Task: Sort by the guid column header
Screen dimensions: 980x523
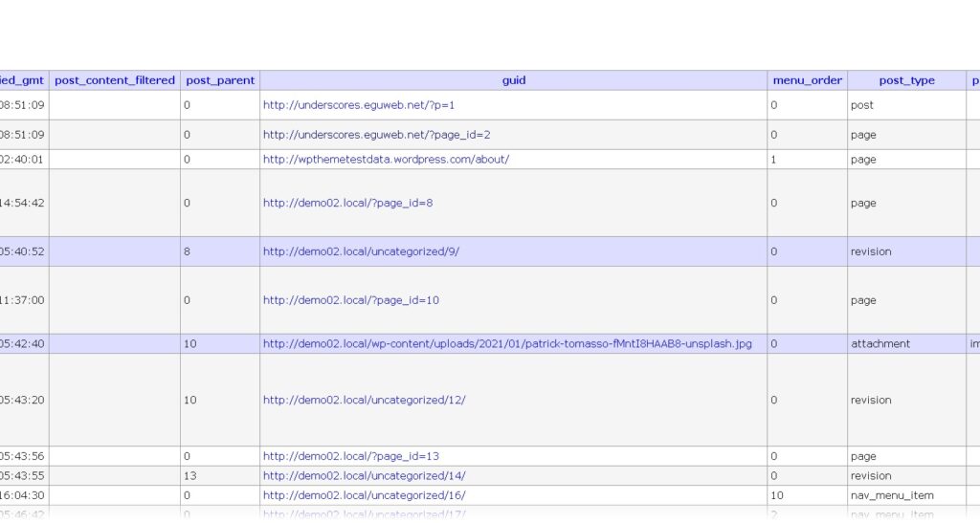Action: [x=514, y=81]
